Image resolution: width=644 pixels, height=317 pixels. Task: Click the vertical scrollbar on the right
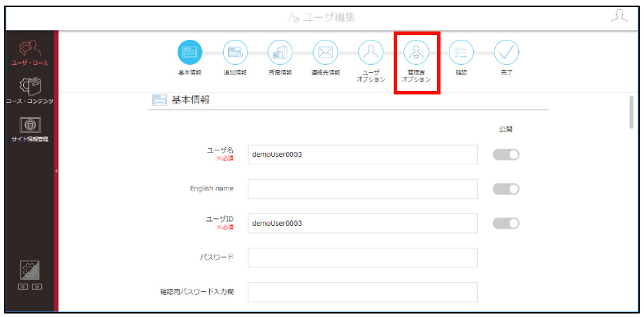click(631, 113)
